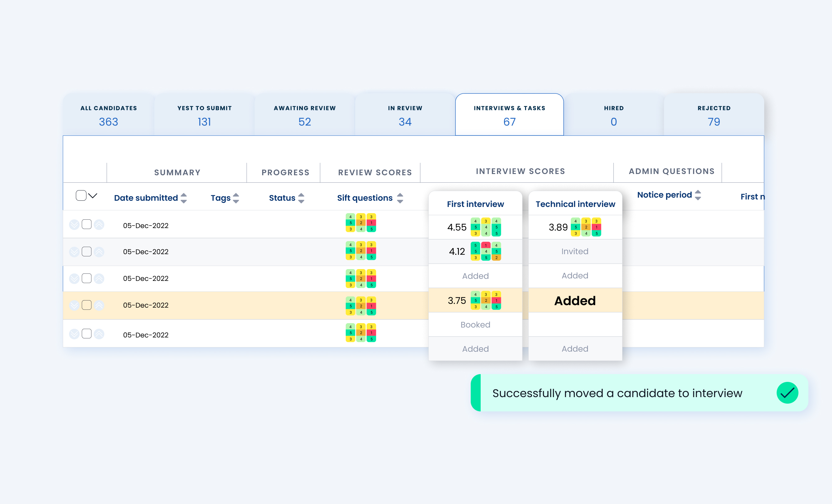Open the 4.55 first interview score cell

point(456,227)
